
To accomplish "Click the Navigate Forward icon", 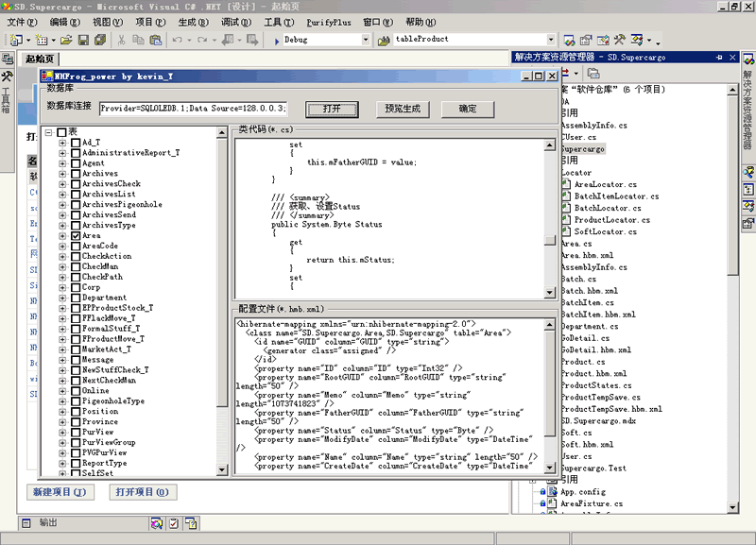I will tap(252, 40).
